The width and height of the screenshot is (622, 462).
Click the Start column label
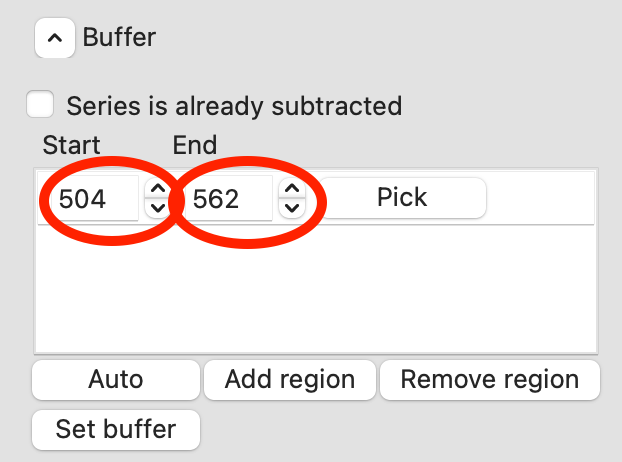click(71, 145)
